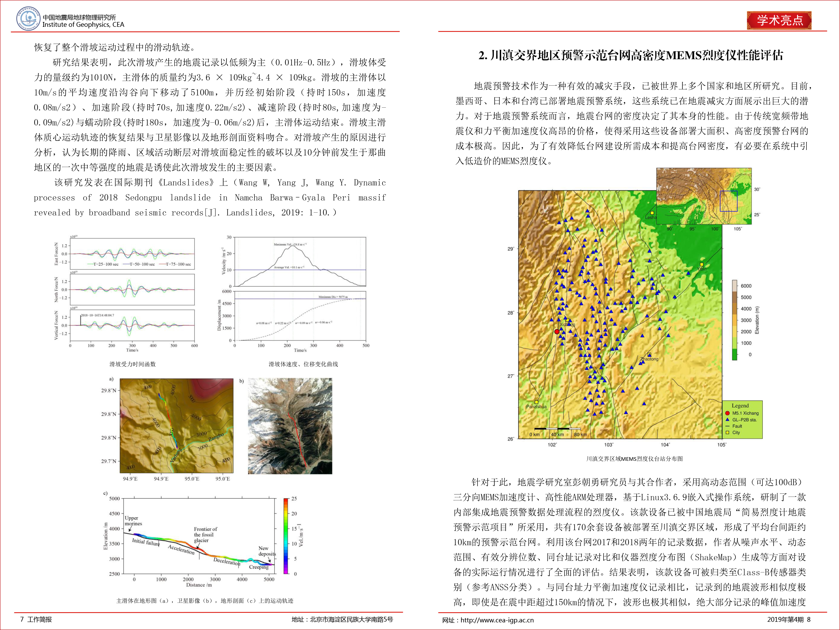Click the red M5.1 Xichang epicenter marker
Image resolution: width=840 pixels, height=630 pixels.
(x=557, y=332)
